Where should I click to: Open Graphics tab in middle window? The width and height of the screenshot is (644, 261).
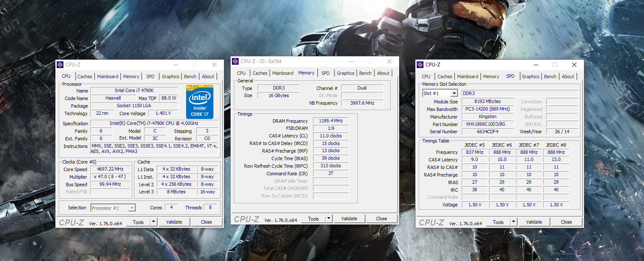tap(346, 73)
